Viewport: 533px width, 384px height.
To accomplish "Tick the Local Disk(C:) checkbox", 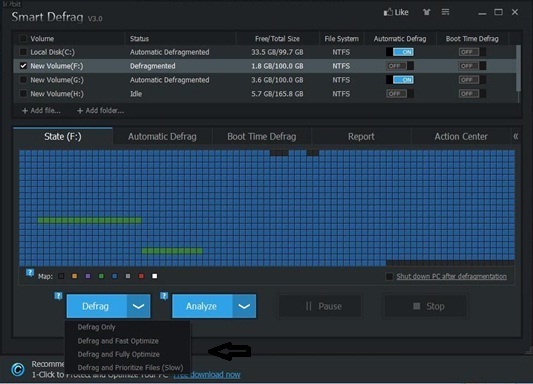I will coord(23,52).
